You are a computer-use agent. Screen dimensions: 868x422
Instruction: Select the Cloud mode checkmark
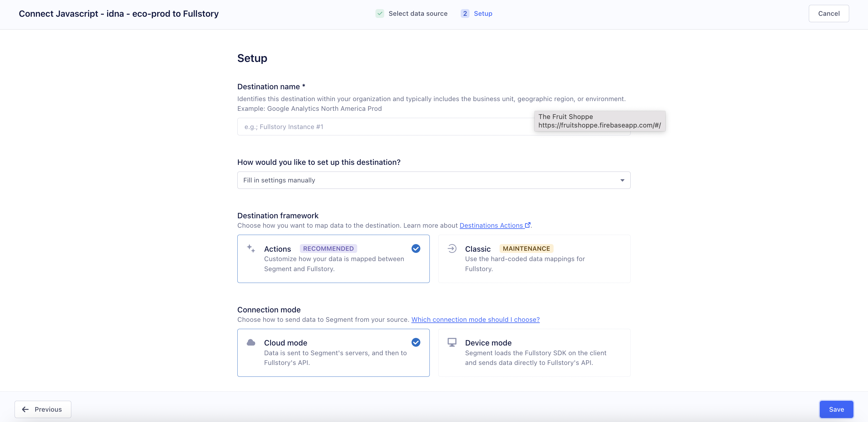[416, 342]
